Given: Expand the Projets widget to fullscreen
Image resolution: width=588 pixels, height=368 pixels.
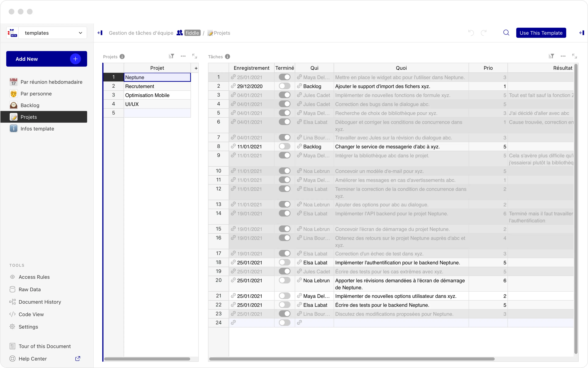Looking at the screenshot, I should pos(194,56).
